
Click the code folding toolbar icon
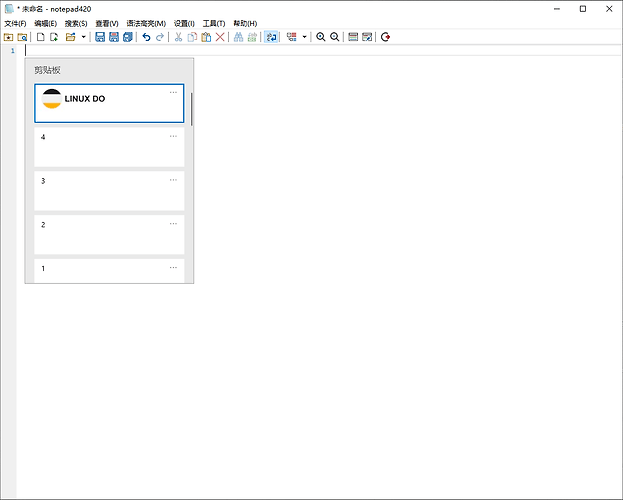pyautogui.click(x=292, y=37)
